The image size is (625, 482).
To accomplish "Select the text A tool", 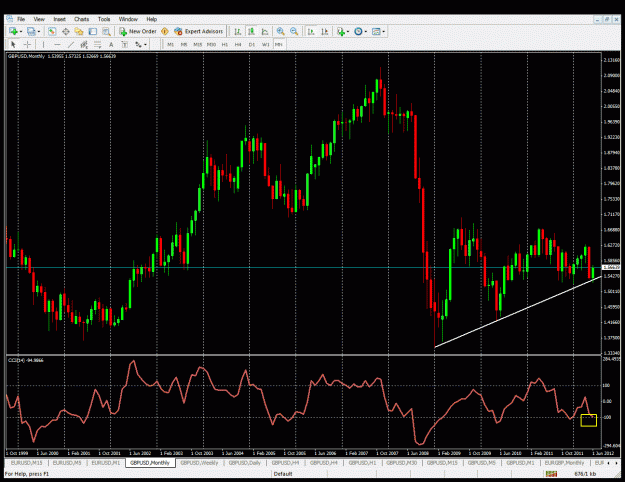I will [x=111, y=44].
